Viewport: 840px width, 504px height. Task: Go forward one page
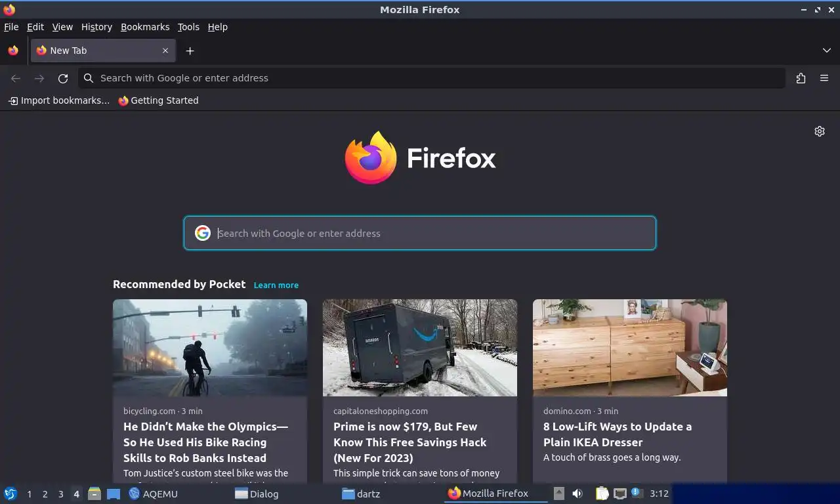[39, 78]
